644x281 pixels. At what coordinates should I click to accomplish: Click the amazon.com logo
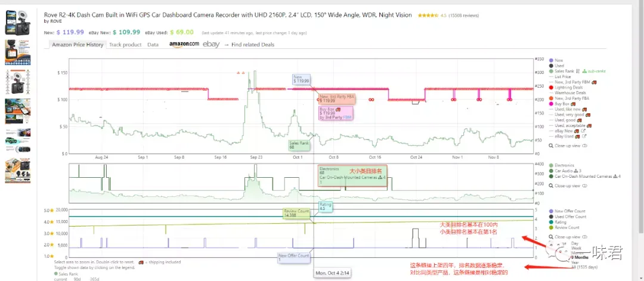tap(184, 44)
